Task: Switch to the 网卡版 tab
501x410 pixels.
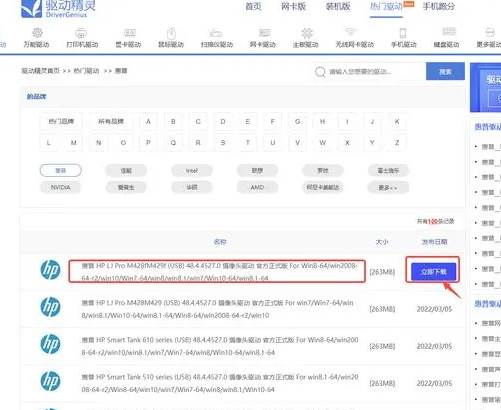Action: tap(293, 6)
